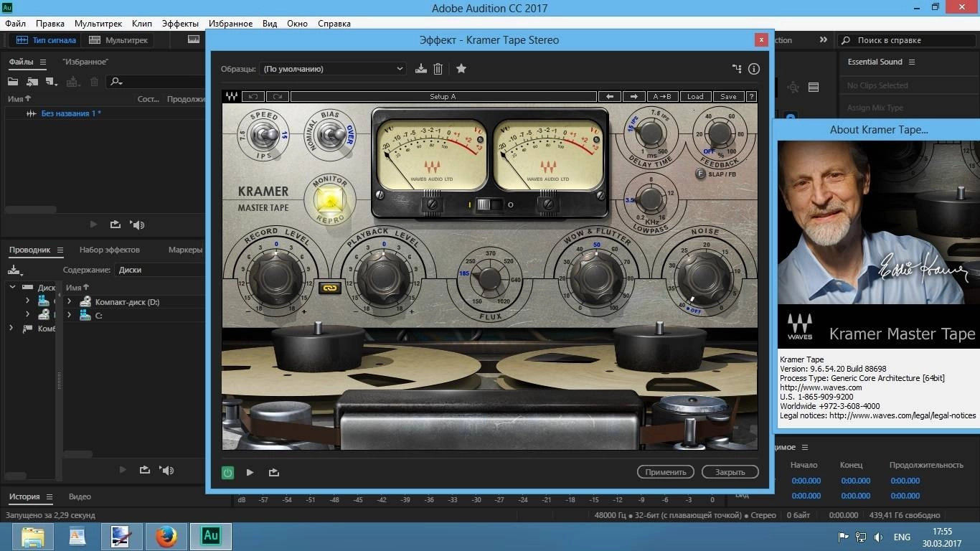Open Files panel hamburger menu
The height and width of the screenshot is (551, 980).
pyautogui.click(x=43, y=62)
